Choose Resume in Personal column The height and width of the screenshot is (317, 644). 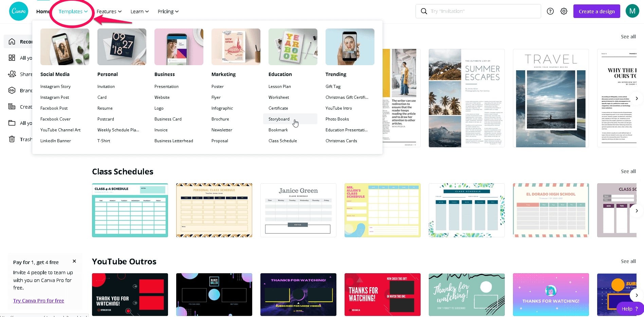pos(105,108)
